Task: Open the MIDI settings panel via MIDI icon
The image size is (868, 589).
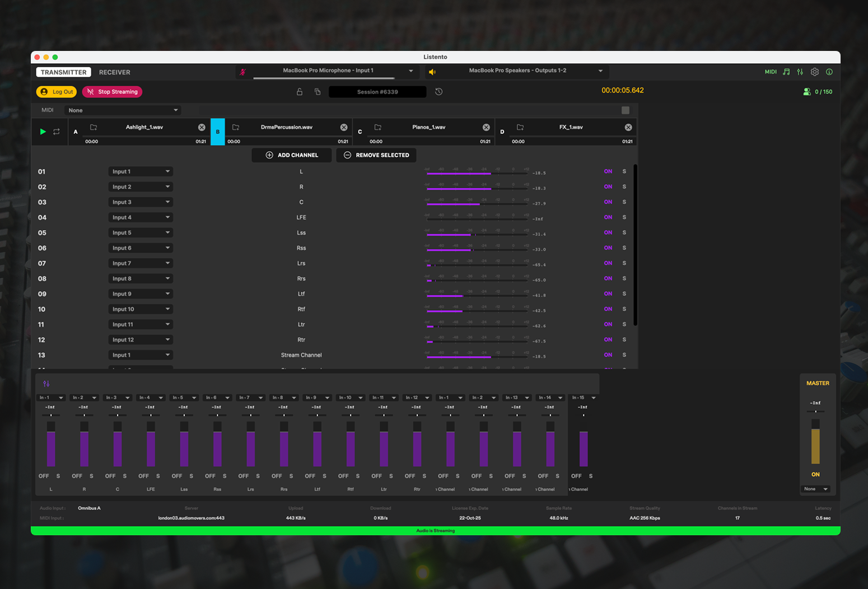Action: pyautogui.click(x=771, y=72)
